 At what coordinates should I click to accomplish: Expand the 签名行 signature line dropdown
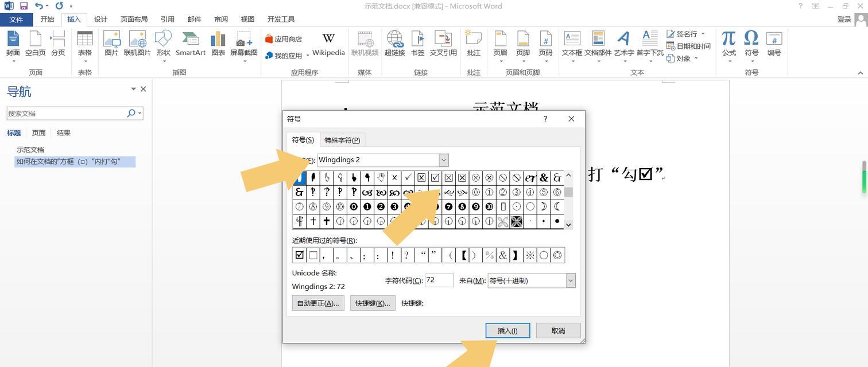pyautogui.click(x=703, y=34)
